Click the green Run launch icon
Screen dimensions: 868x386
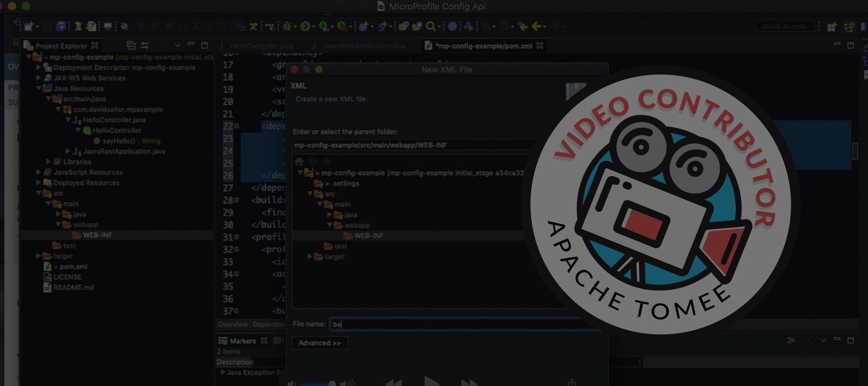point(305,26)
